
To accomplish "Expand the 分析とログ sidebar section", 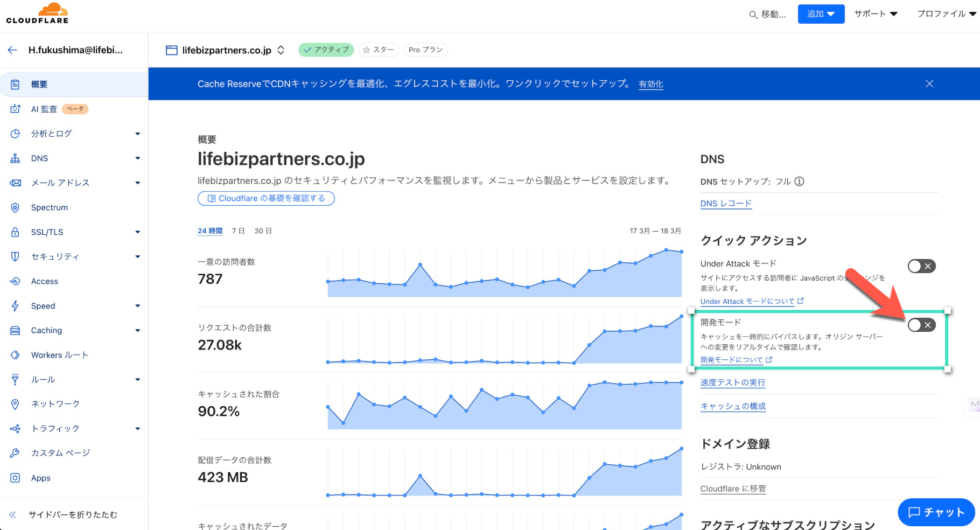I will (x=138, y=134).
